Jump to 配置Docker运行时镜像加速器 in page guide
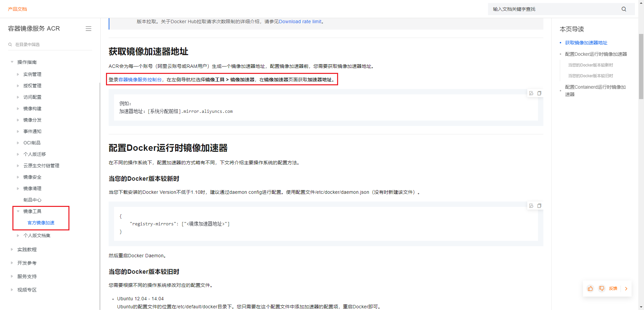 pyautogui.click(x=596, y=54)
